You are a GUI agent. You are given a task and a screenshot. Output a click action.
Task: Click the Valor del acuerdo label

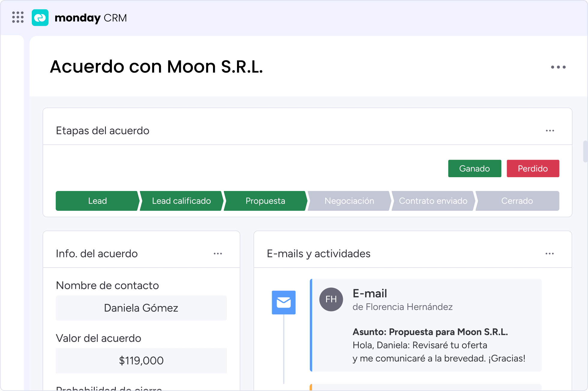pyautogui.click(x=98, y=338)
